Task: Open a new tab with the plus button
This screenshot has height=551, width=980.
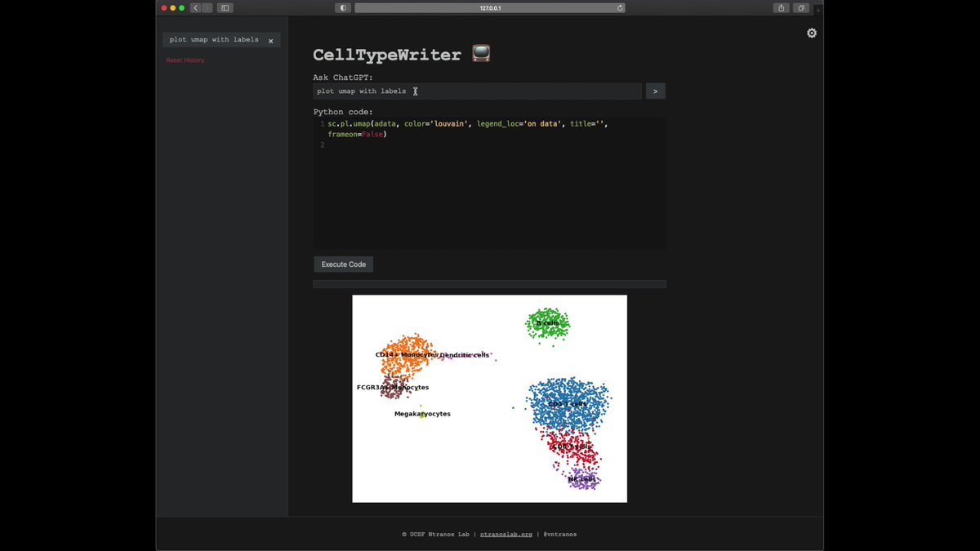Action: pyautogui.click(x=818, y=10)
